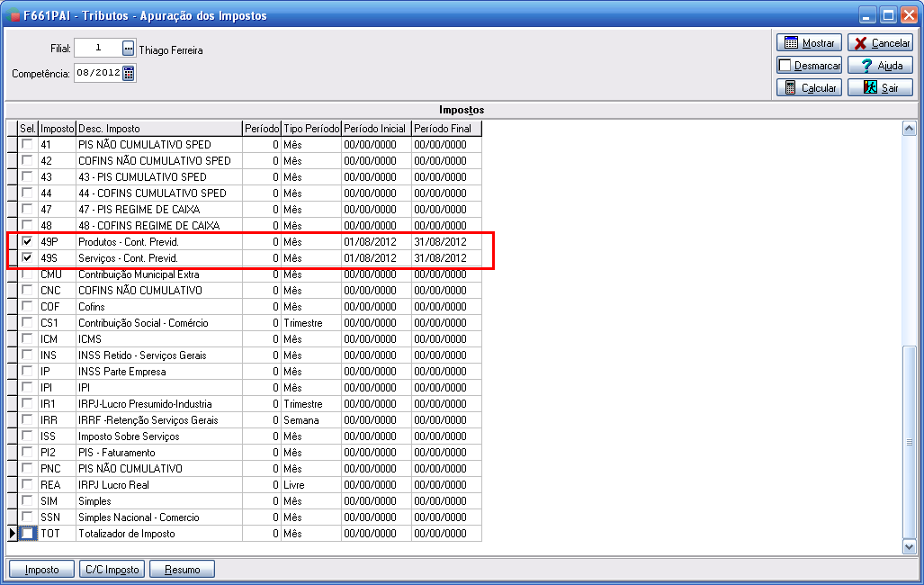Click 'COFINS NÃO CUMULATIVO' description for CNC
Image resolution: width=924 pixels, height=585 pixels.
click(159, 290)
